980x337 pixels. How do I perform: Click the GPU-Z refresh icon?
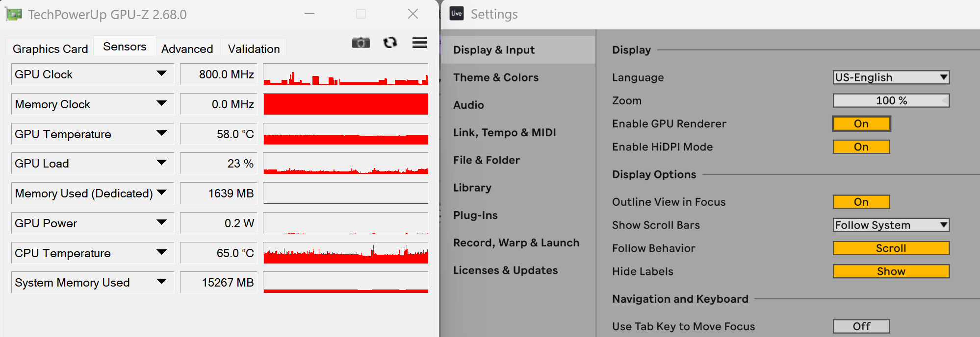(x=390, y=43)
